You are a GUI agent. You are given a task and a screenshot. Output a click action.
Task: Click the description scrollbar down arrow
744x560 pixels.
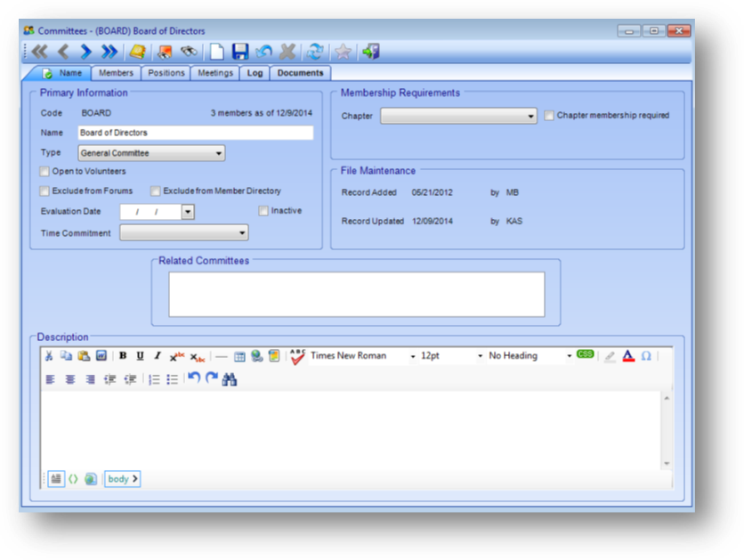[x=667, y=463]
